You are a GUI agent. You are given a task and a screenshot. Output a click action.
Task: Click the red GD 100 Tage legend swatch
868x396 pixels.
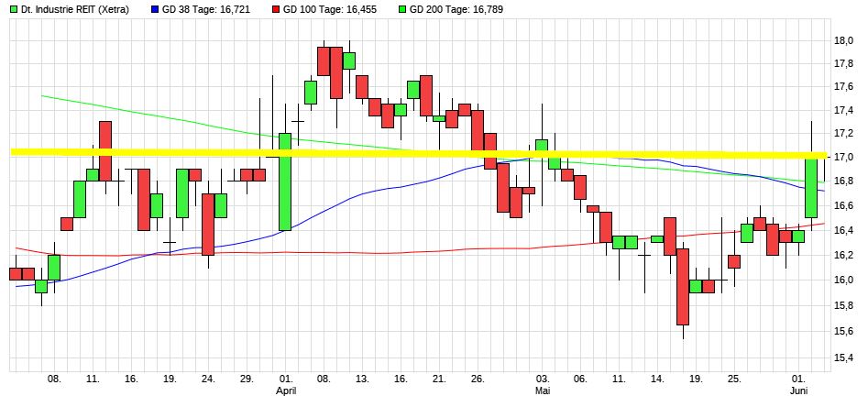tap(275, 9)
